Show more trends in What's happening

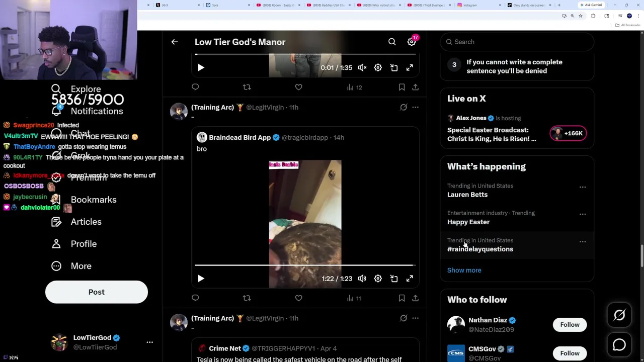tap(464, 270)
